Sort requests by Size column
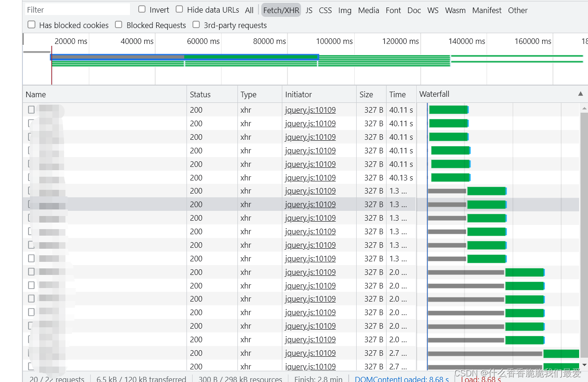588x382 pixels. pyautogui.click(x=366, y=94)
